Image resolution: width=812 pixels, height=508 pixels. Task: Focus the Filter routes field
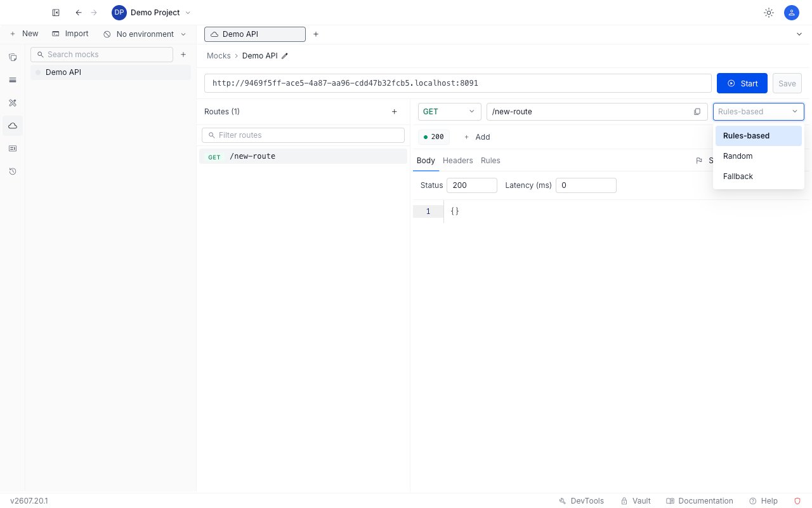coord(303,135)
